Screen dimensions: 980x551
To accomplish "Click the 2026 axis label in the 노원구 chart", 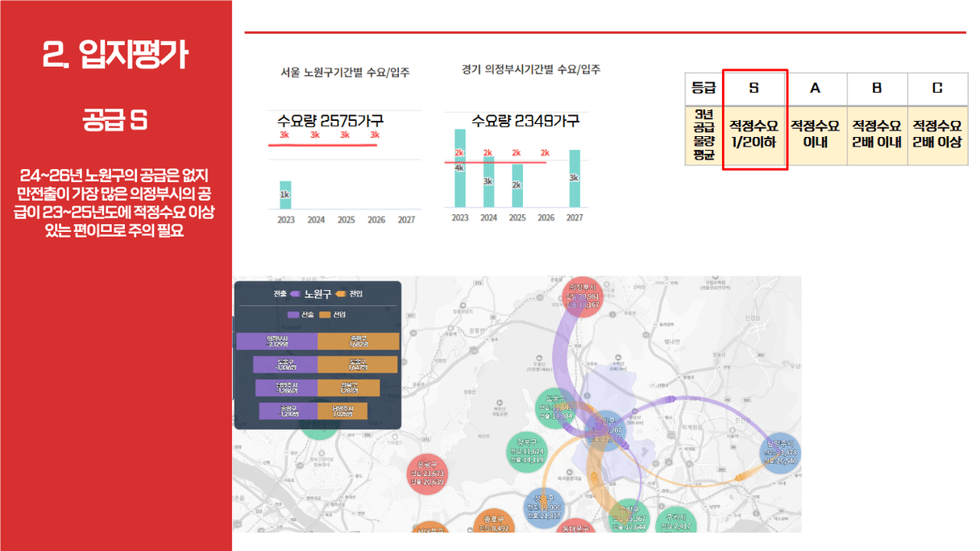I will coord(376,220).
